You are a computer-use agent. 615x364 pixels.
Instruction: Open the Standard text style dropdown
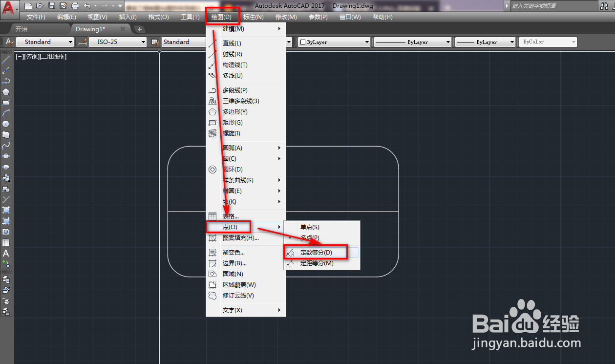(45, 42)
